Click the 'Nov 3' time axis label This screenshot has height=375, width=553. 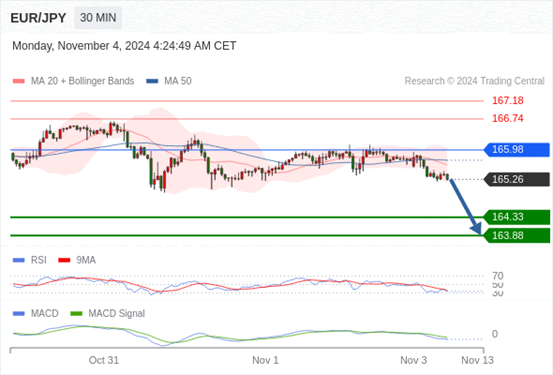coord(413,360)
